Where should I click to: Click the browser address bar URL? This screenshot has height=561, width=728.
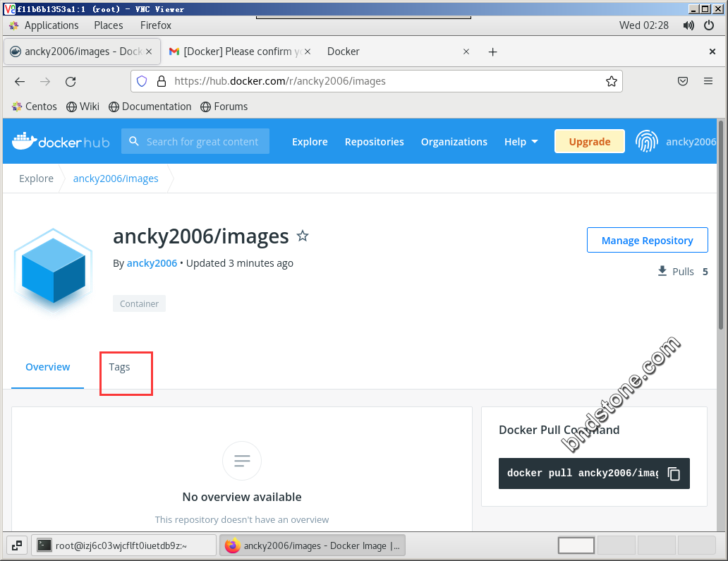point(280,81)
